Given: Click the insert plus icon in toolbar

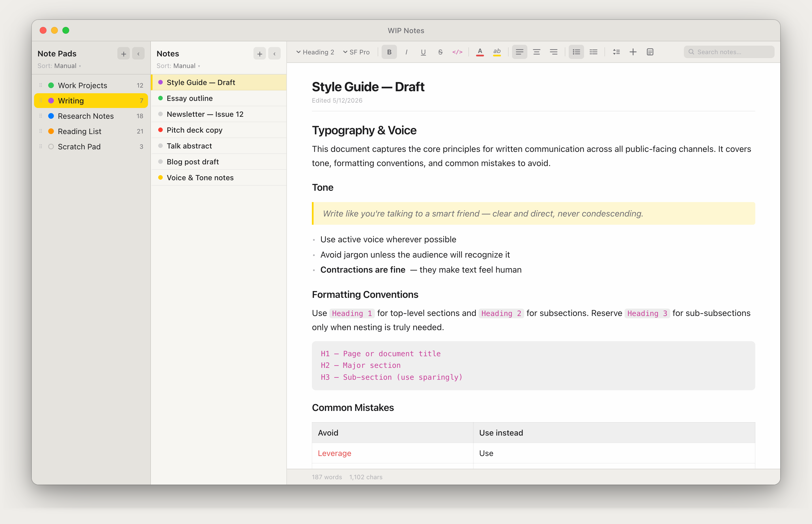Looking at the screenshot, I should click(x=633, y=52).
